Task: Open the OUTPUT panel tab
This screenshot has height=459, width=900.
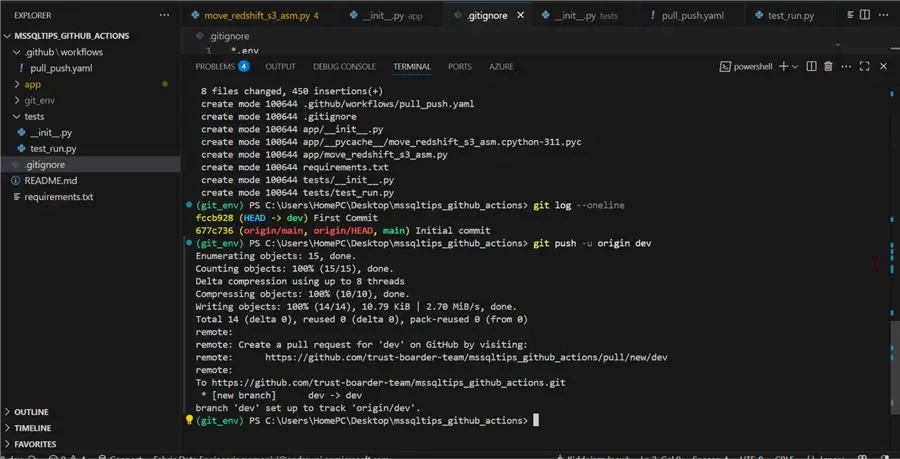Action: pyautogui.click(x=280, y=67)
